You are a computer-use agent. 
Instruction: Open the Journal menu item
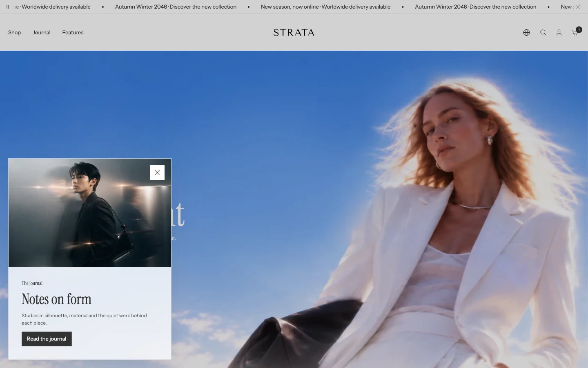42,33
